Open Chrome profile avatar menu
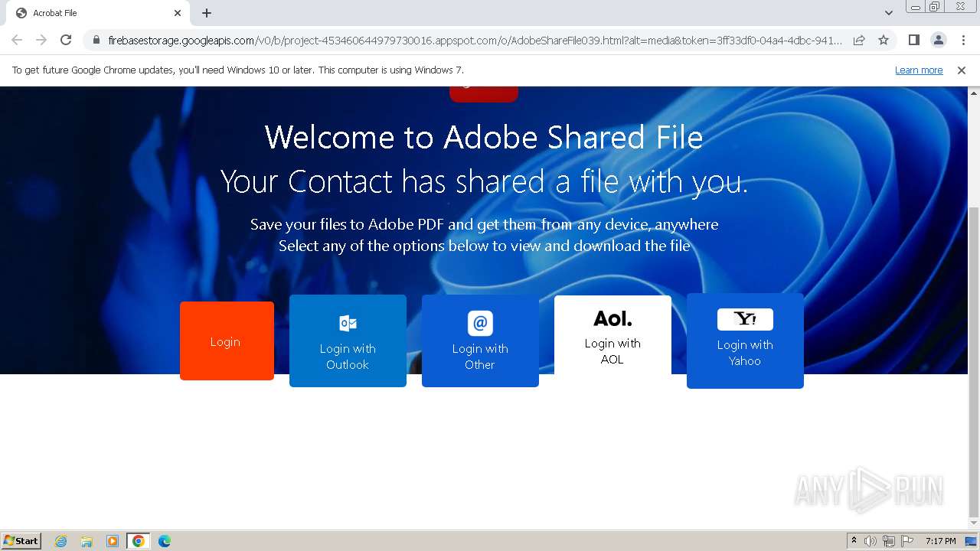Screen dimensions: 980x551 [x=939, y=40]
